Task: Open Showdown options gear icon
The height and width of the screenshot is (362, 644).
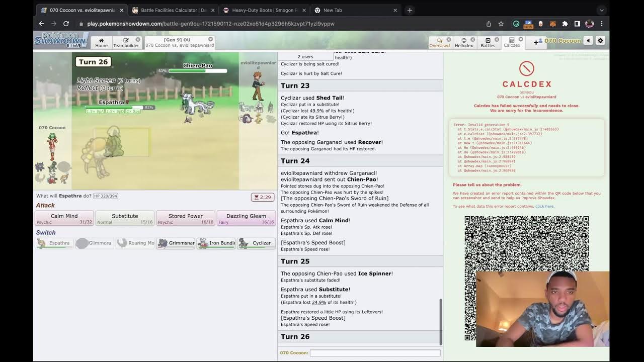Action: 600,41
